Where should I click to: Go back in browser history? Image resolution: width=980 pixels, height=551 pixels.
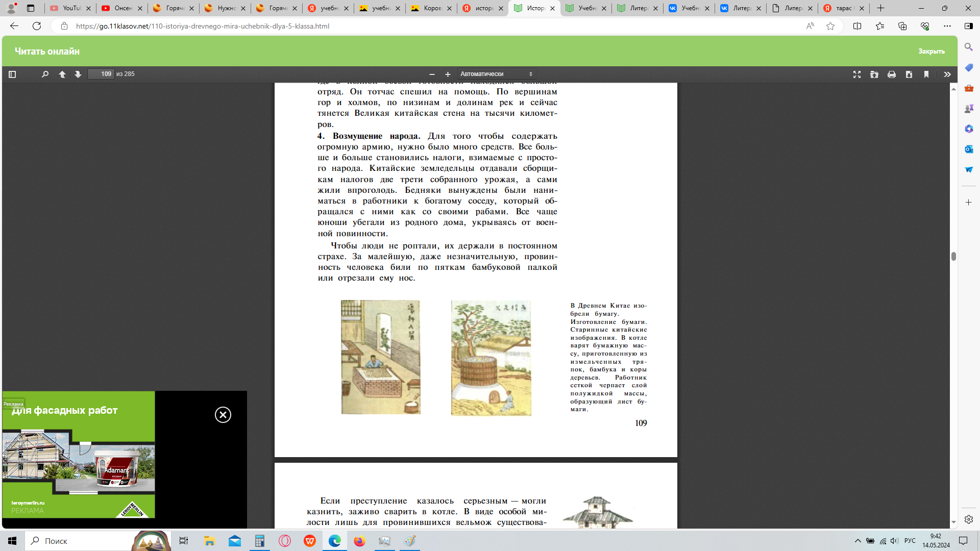[14, 26]
